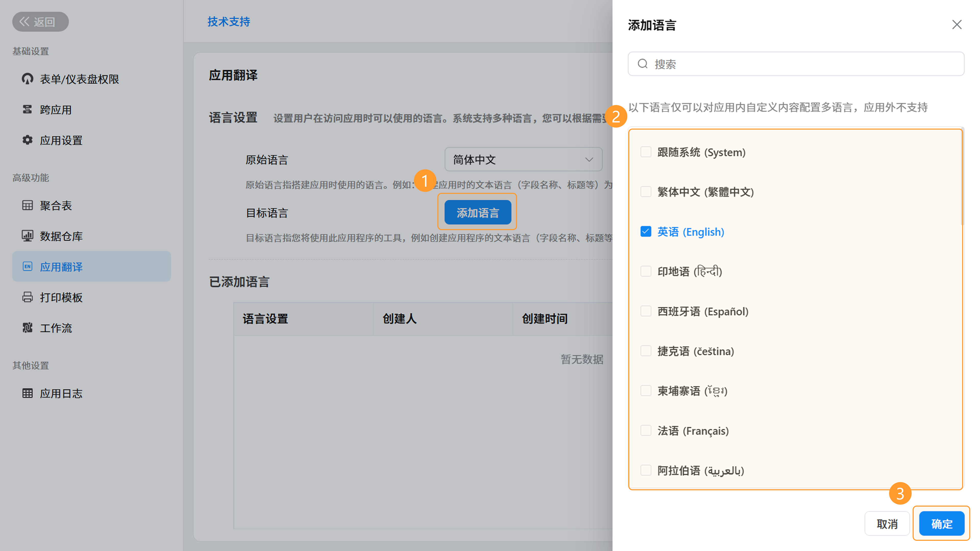Click the 添加语言 button

click(x=477, y=212)
